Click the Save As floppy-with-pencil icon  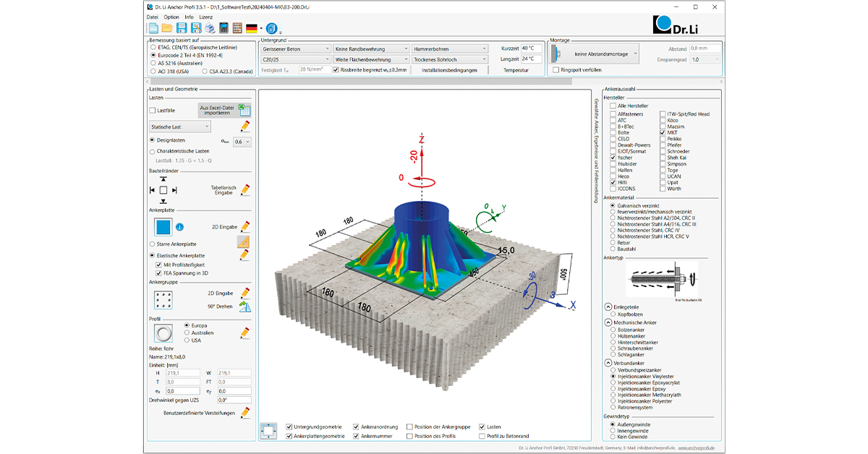click(x=195, y=28)
